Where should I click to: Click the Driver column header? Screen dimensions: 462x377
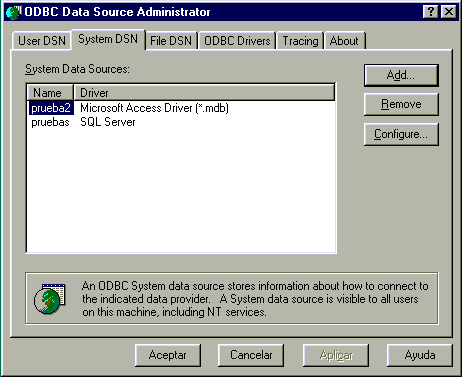coord(204,93)
